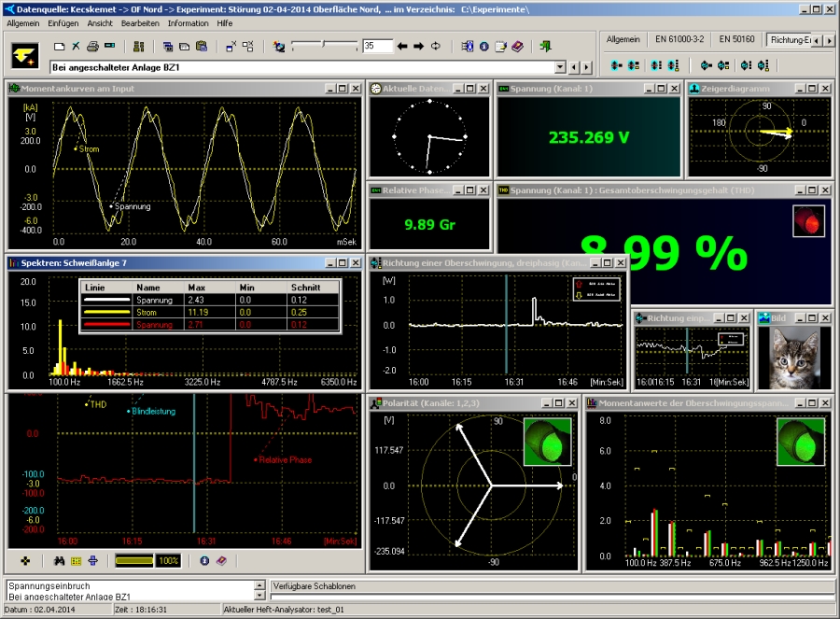Click the kitten image thumbnail
Screen dimensions: 840x619
pyautogui.click(x=794, y=359)
